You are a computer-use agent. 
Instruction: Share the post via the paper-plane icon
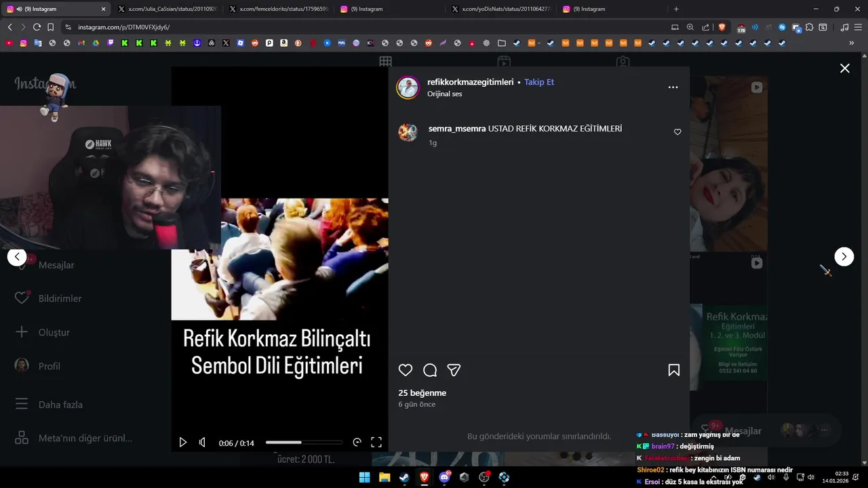[x=454, y=370]
